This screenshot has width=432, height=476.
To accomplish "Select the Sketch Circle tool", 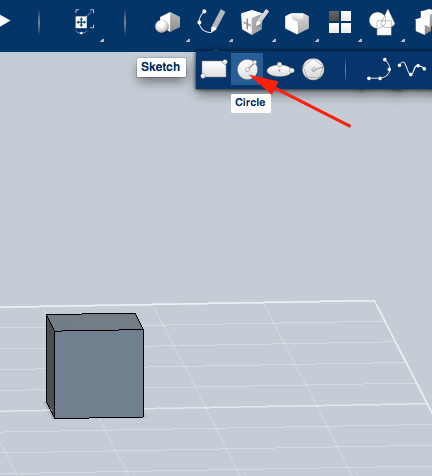I will [x=247, y=69].
